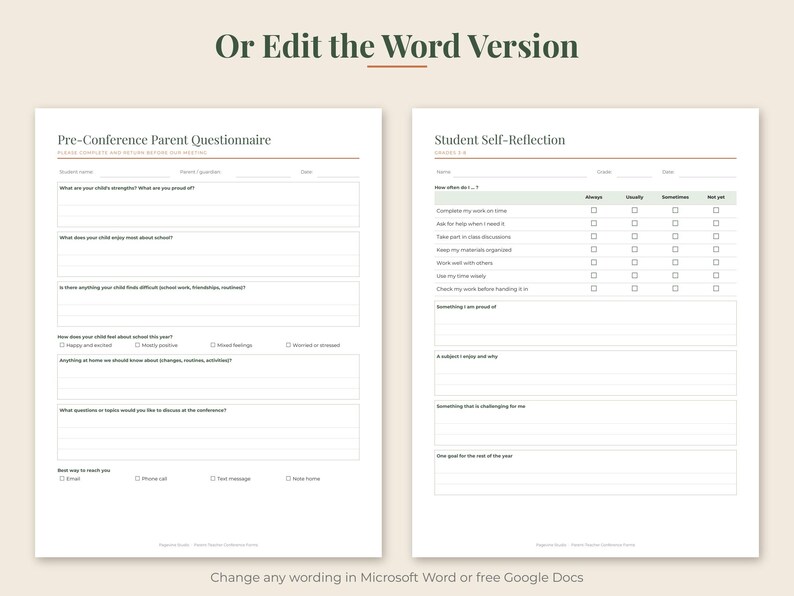
Task: Click the 'Anything at home we should know' box
Action: point(208,377)
